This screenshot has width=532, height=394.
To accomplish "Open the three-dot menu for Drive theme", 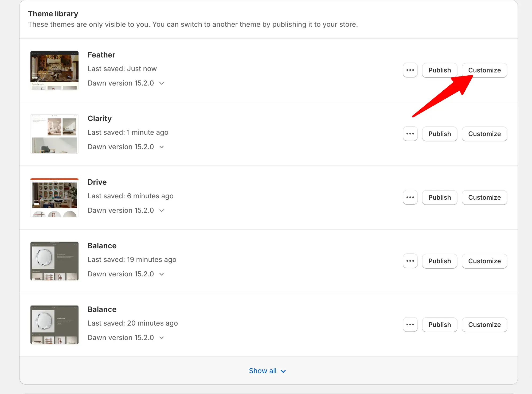I will pos(410,197).
